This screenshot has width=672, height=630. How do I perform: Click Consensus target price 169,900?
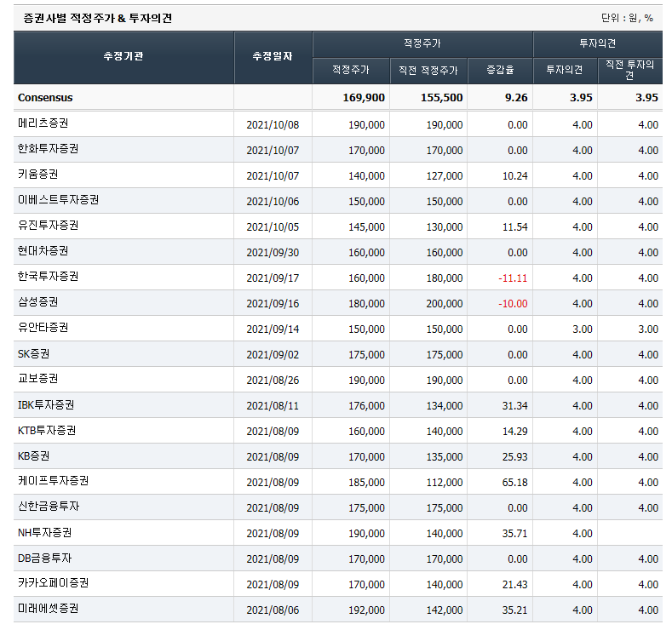click(x=364, y=98)
